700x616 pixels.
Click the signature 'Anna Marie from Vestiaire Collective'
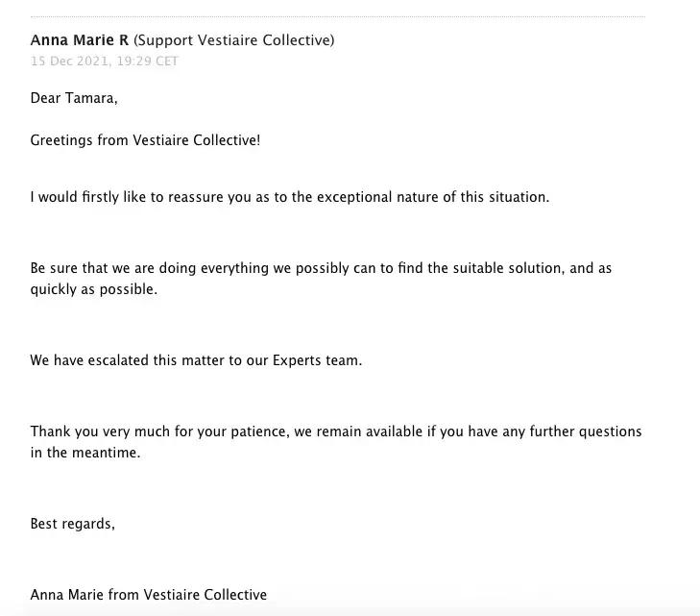[149, 595]
